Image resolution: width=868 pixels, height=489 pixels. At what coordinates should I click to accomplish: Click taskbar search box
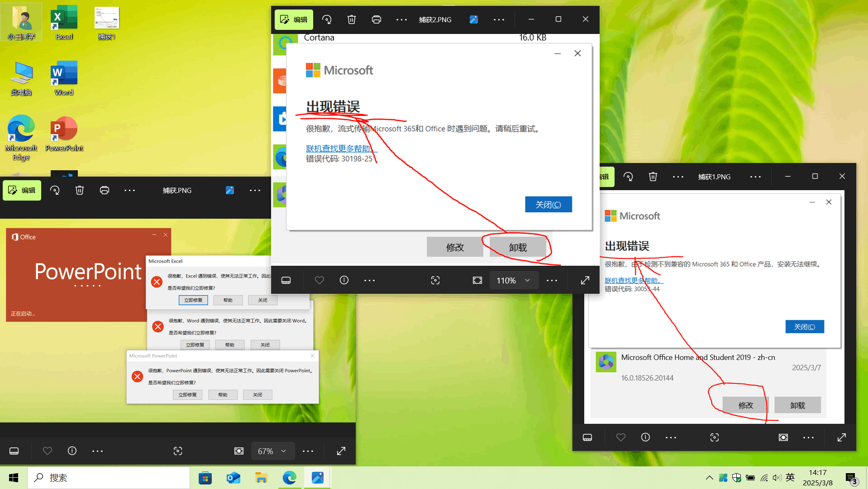[109, 478]
